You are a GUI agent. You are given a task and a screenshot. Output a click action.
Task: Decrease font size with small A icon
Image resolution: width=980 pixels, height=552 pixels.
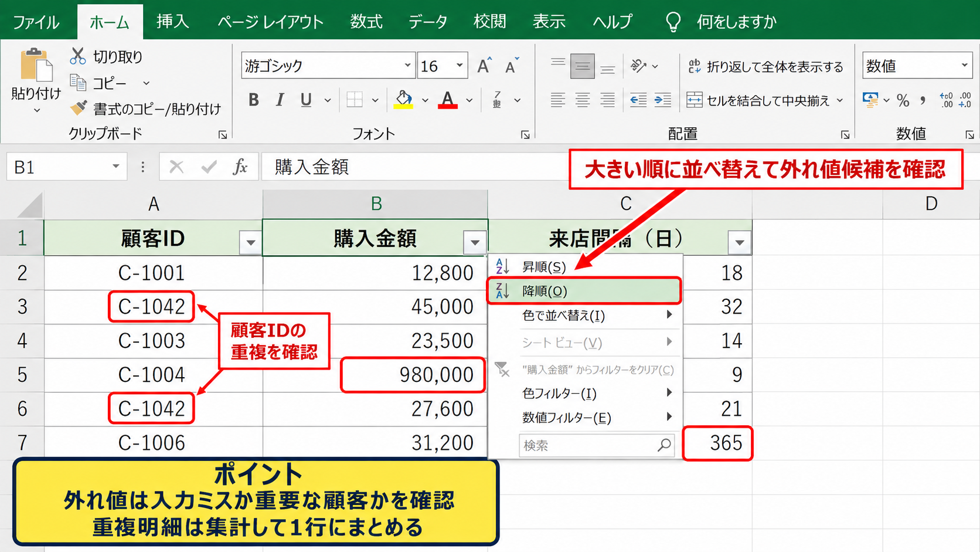512,66
